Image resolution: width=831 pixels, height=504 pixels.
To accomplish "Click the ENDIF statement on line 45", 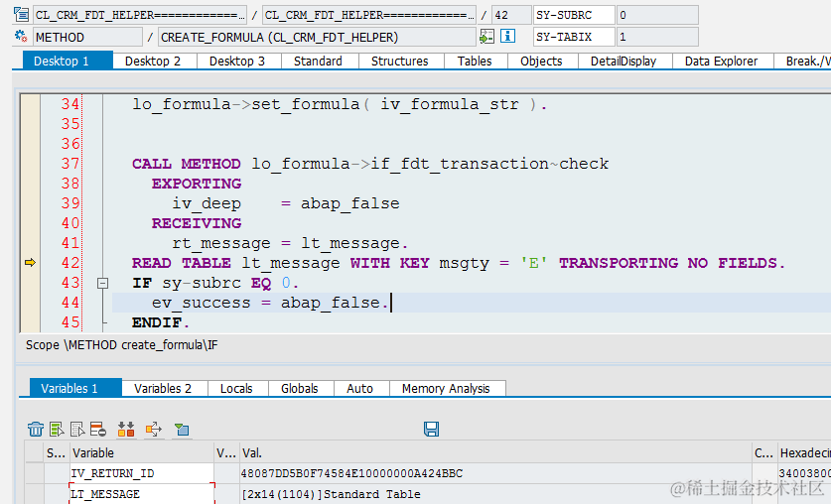I will (x=161, y=322).
